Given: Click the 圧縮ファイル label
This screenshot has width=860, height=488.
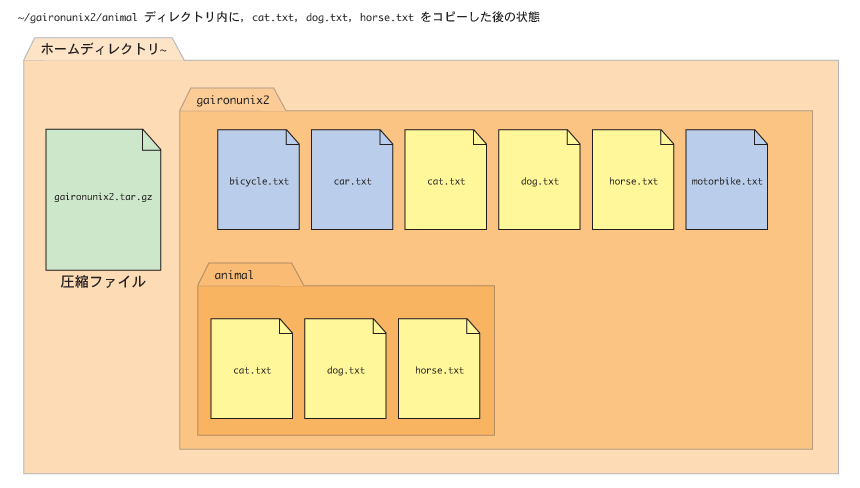Looking at the screenshot, I should tap(103, 282).
